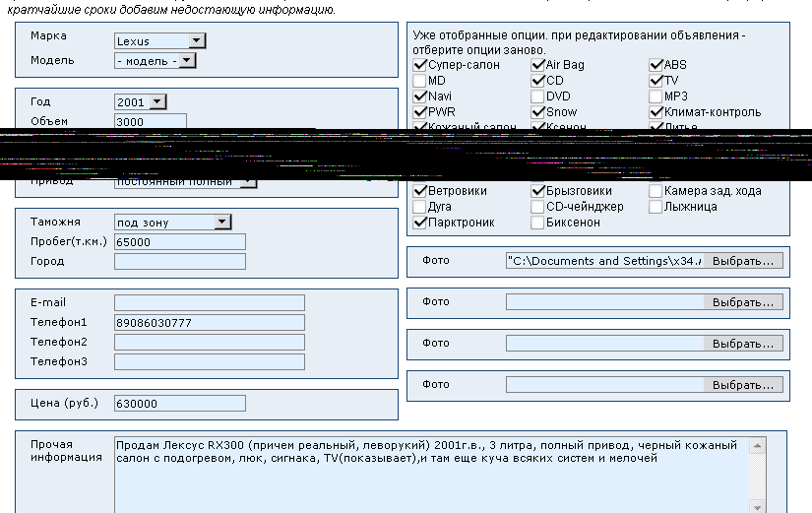Click the Город text field

(x=179, y=262)
